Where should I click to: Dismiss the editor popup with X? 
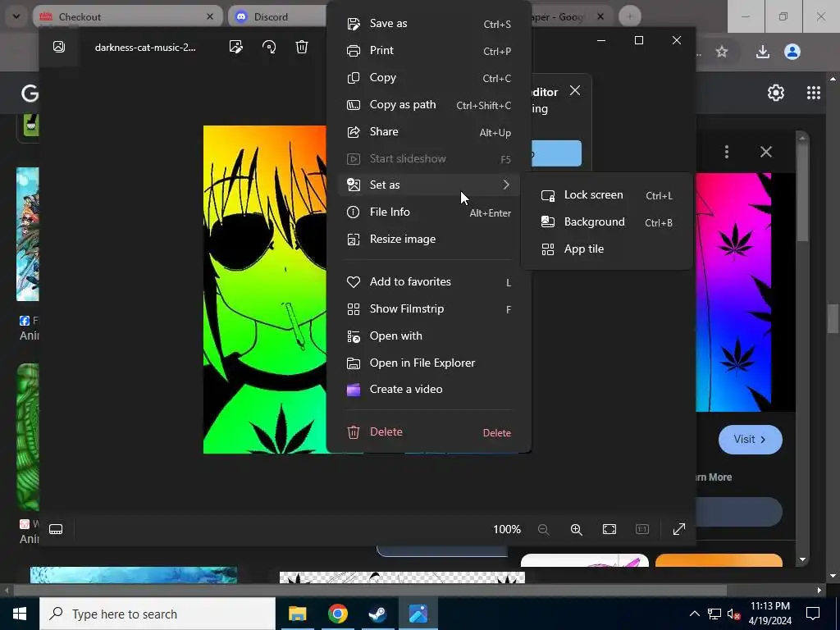(x=575, y=90)
